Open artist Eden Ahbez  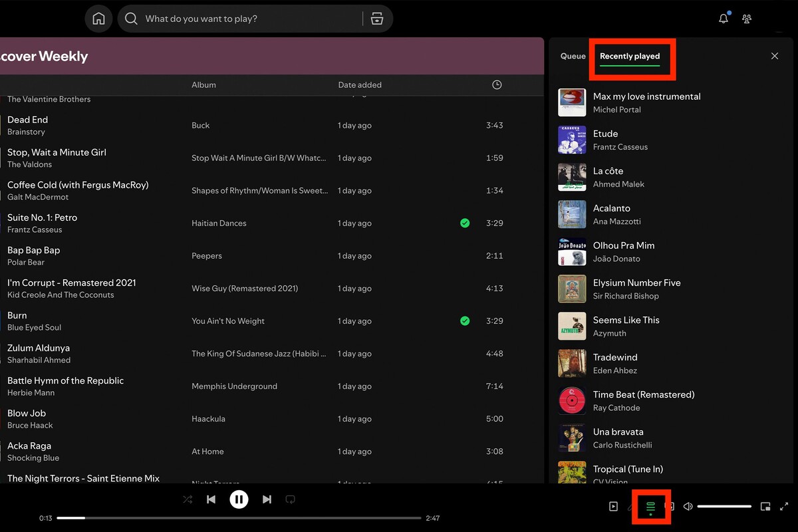click(615, 370)
